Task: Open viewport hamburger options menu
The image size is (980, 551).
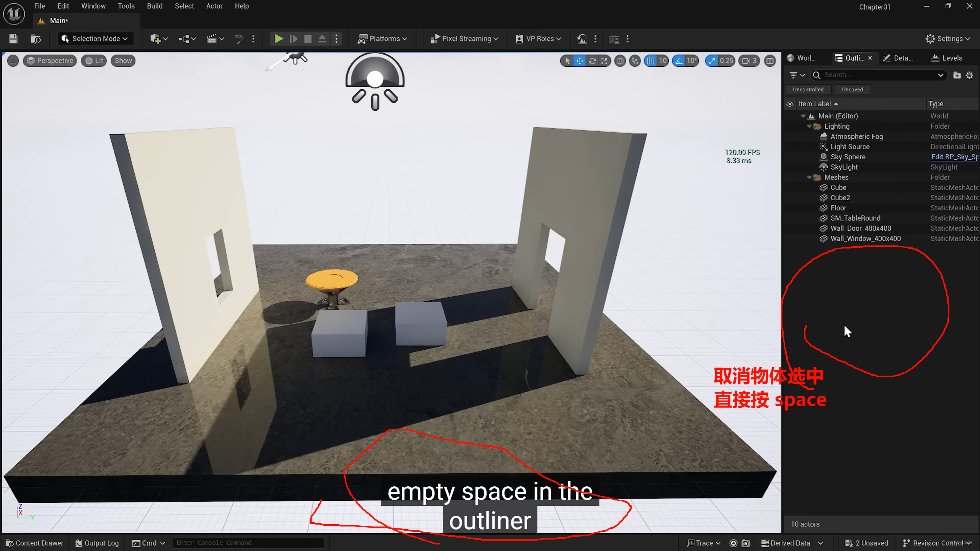Action: tap(13, 60)
